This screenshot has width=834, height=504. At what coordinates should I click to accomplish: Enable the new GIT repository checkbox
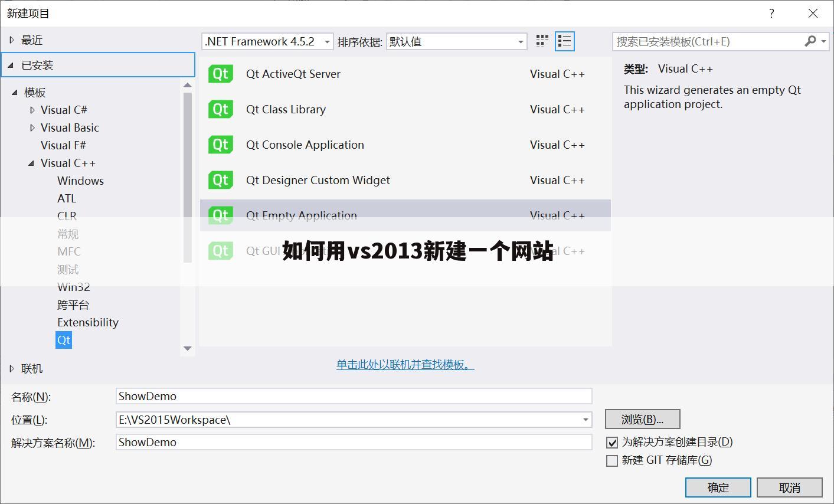tap(613, 460)
